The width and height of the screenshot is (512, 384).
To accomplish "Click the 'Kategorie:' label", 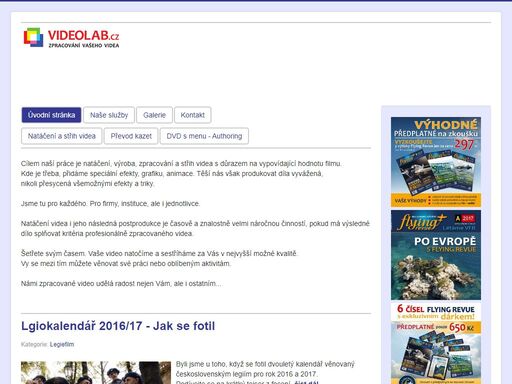I will point(34,344).
